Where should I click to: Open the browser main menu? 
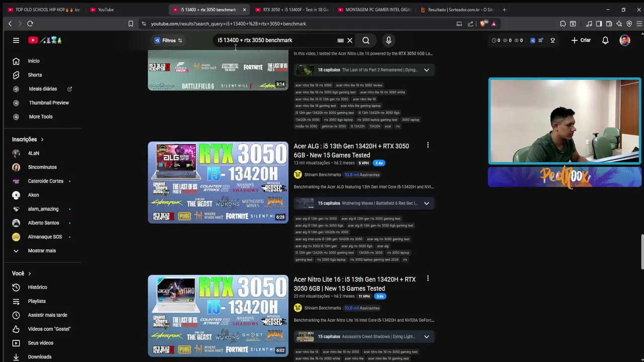click(x=639, y=24)
